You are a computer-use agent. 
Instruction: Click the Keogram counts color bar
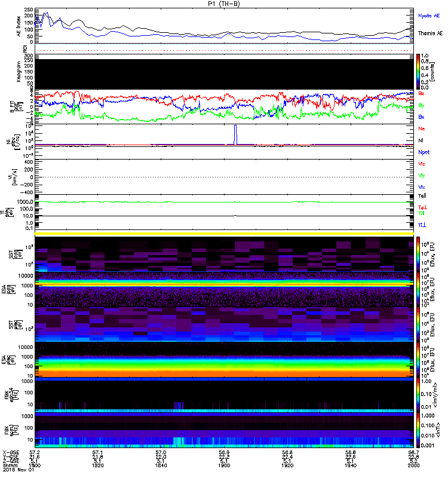tap(418, 72)
